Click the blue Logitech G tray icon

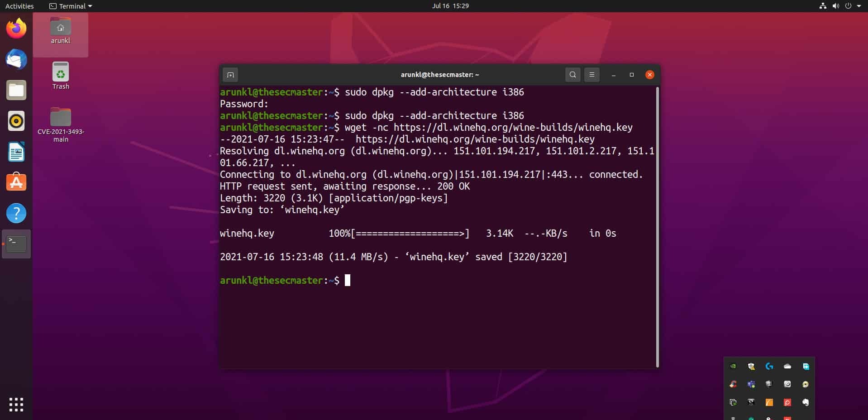tap(769, 366)
